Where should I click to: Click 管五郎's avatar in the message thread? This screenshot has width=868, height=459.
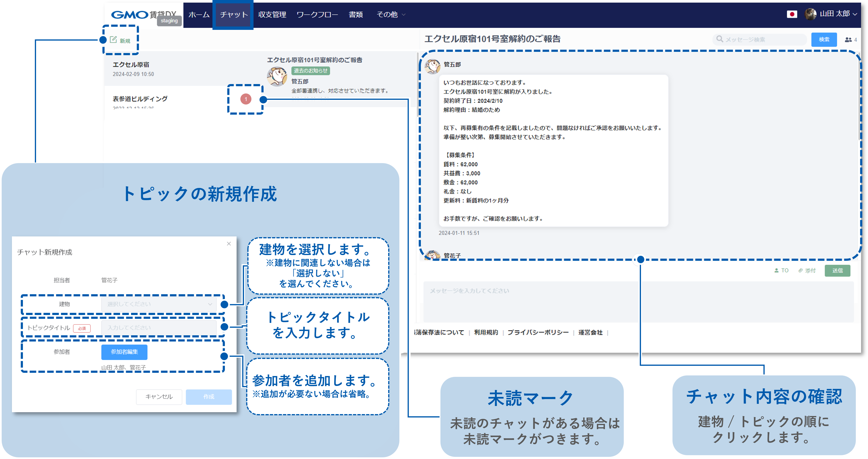[433, 66]
